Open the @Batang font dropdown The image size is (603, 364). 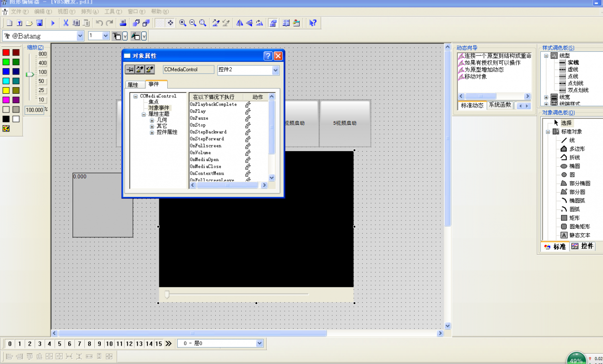[x=80, y=36]
